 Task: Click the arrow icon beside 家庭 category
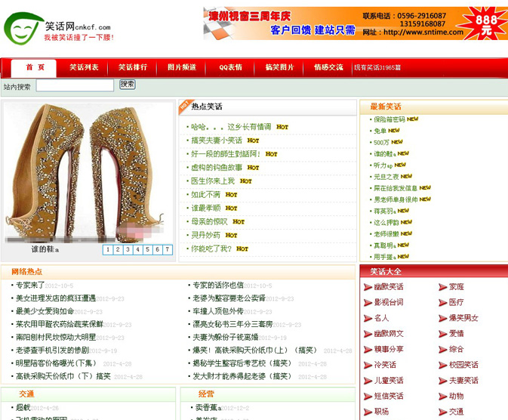tap(442, 287)
